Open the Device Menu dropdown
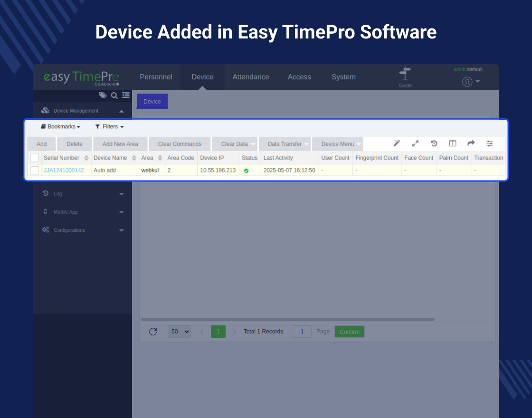Image resolution: width=532 pixels, height=418 pixels. (x=338, y=144)
